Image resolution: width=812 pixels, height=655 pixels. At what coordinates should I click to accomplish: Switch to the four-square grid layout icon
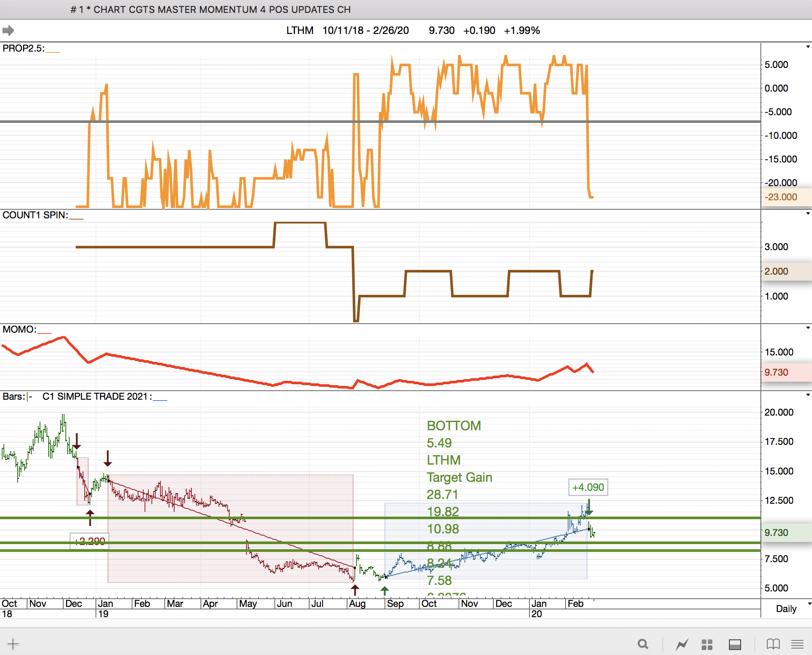[x=707, y=644]
